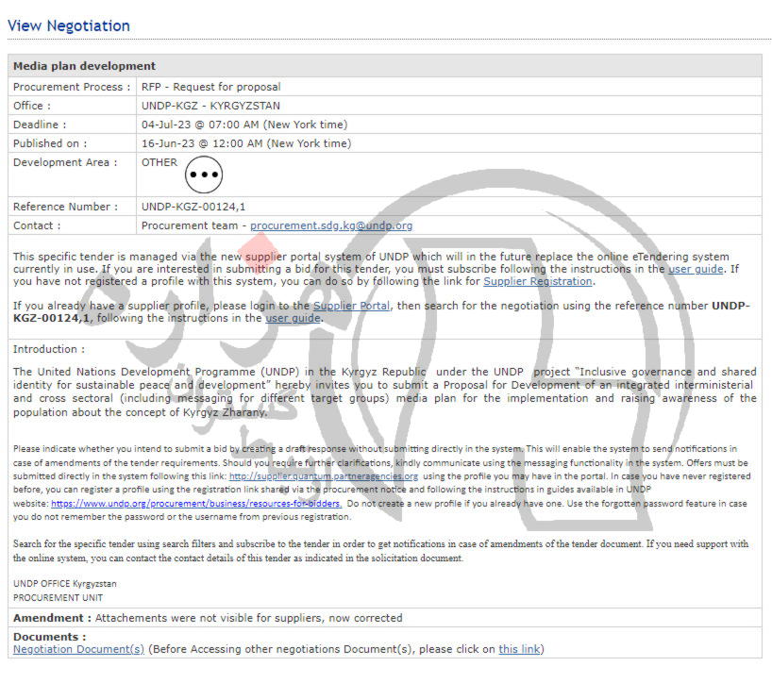Click the Introduction section label
Screen dimensions: 772x700
(48, 349)
